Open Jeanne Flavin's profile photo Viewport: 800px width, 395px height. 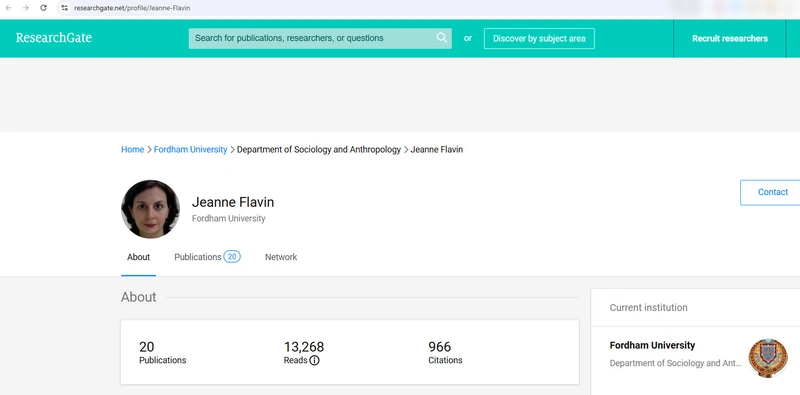[x=150, y=209]
